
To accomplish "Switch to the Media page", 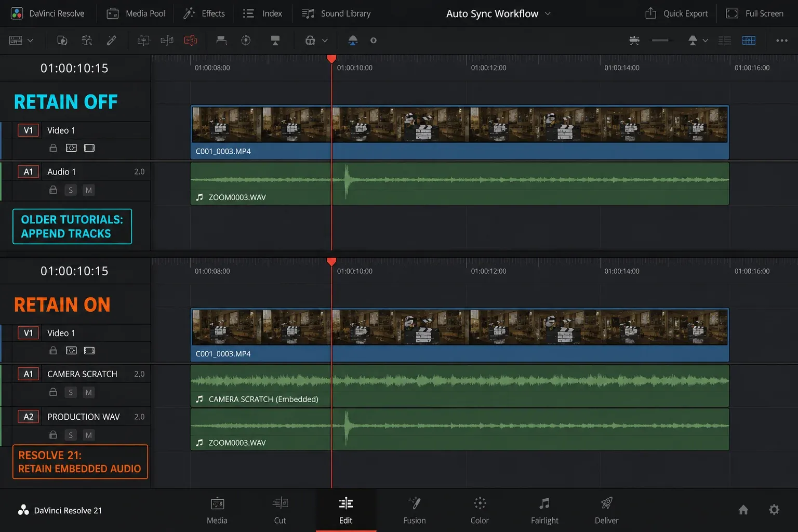I will point(217,511).
